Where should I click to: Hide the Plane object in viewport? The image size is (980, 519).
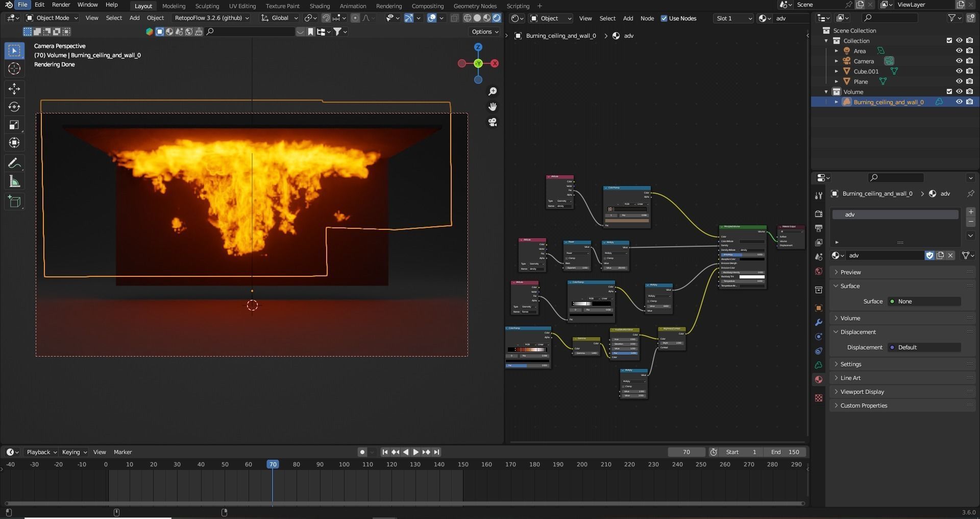pos(959,82)
